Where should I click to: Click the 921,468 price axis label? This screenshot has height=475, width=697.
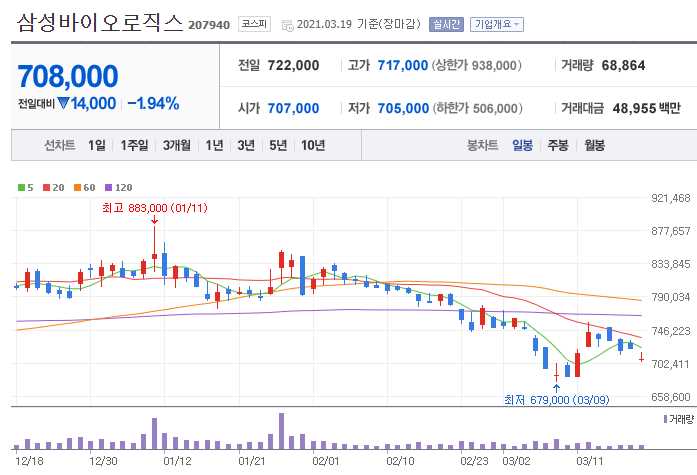click(671, 198)
